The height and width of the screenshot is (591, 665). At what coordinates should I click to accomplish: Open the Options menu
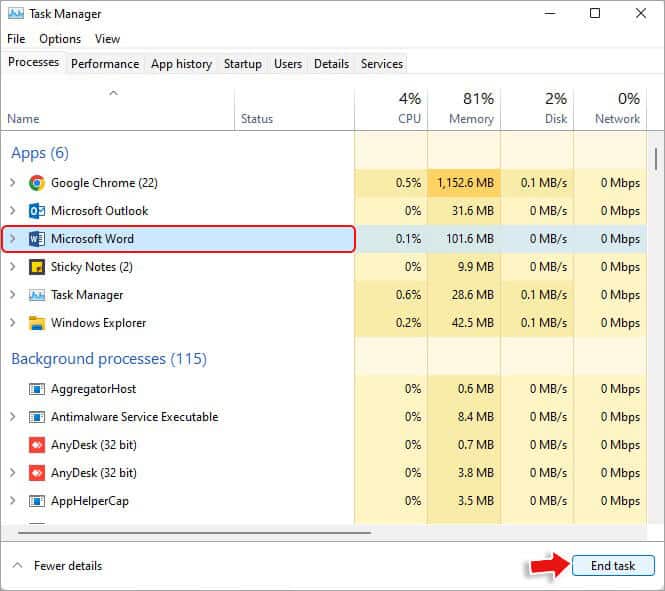(x=60, y=39)
